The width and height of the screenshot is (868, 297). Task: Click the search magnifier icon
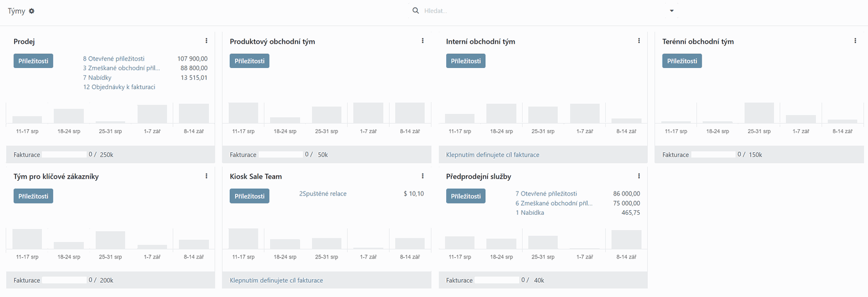[x=416, y=11]
